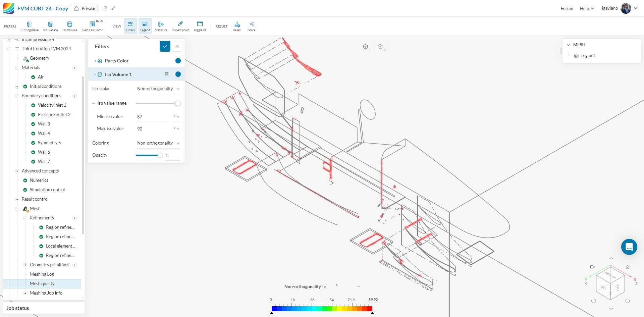Open the Help menu
The height and width of the screenshot is (317, 644).
(587, 8)
